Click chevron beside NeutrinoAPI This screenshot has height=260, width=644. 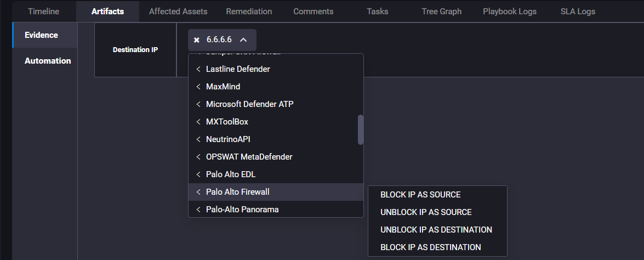pos(198,139)
